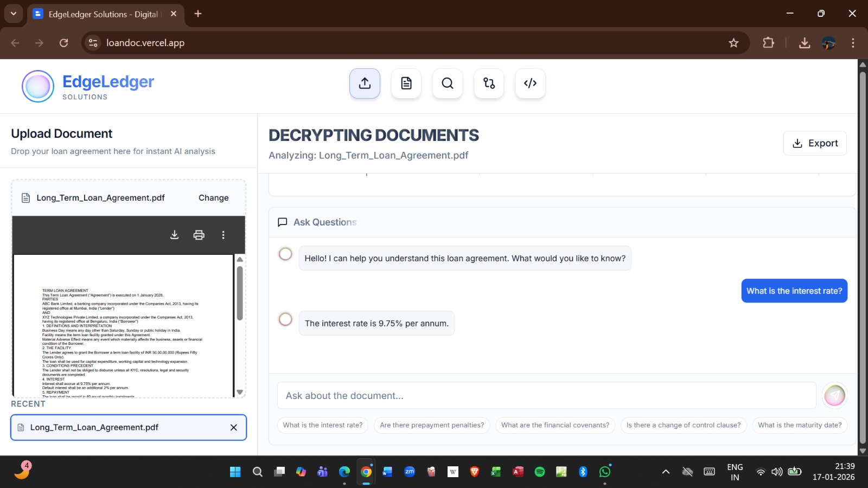Click the page vertical scrollbar
Viewport: 868px width, 488px height.
tap(863, 258)
